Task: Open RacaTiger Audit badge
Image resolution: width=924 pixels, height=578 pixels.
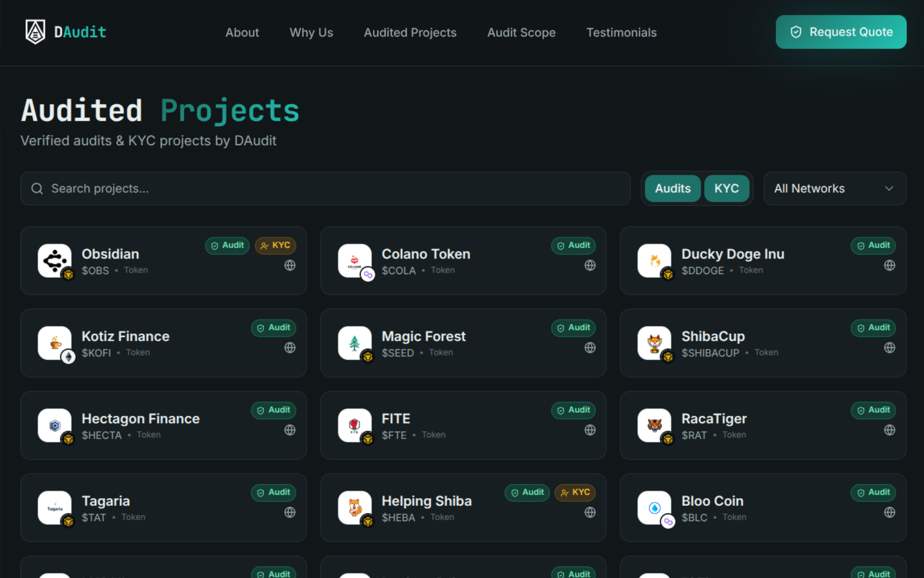Action: click(873, 410)
